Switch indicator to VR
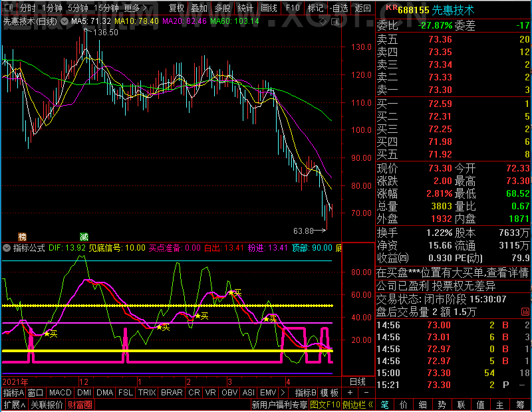 [210, 393]
